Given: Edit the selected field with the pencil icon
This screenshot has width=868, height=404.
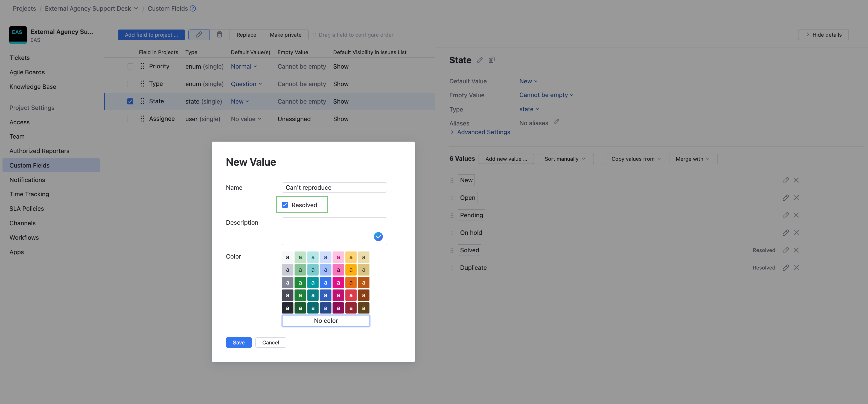Looking at the screenshot, I should coord(199,35).
